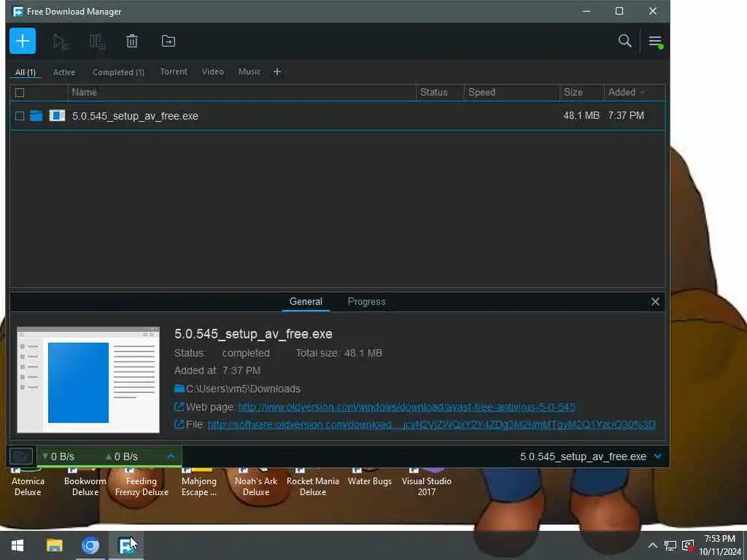
Task: Toggle sort arrow on Added column
Action: coord(642,93)
